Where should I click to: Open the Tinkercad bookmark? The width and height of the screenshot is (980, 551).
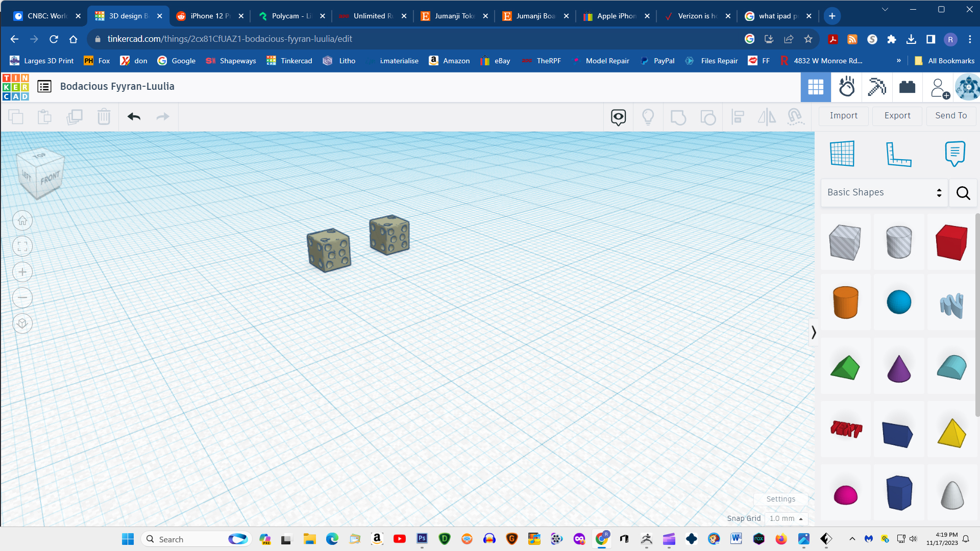pyautogui.click(x=289, y=61)
